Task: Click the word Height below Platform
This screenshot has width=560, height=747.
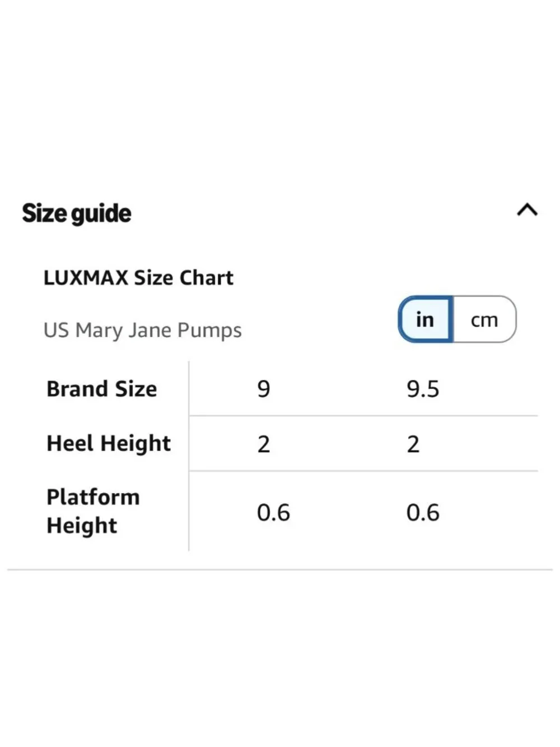Action: tap(82, 526)
